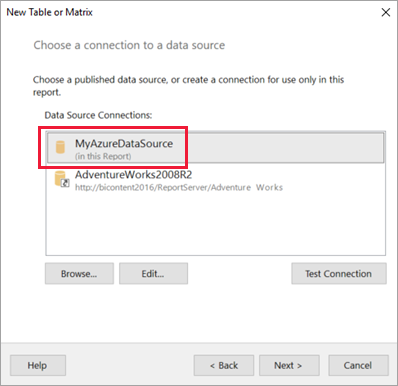This screenshot has height=386, width=398.
Task: Click the bicontent2016 ReportServer URL text
Action: (179, 188)
